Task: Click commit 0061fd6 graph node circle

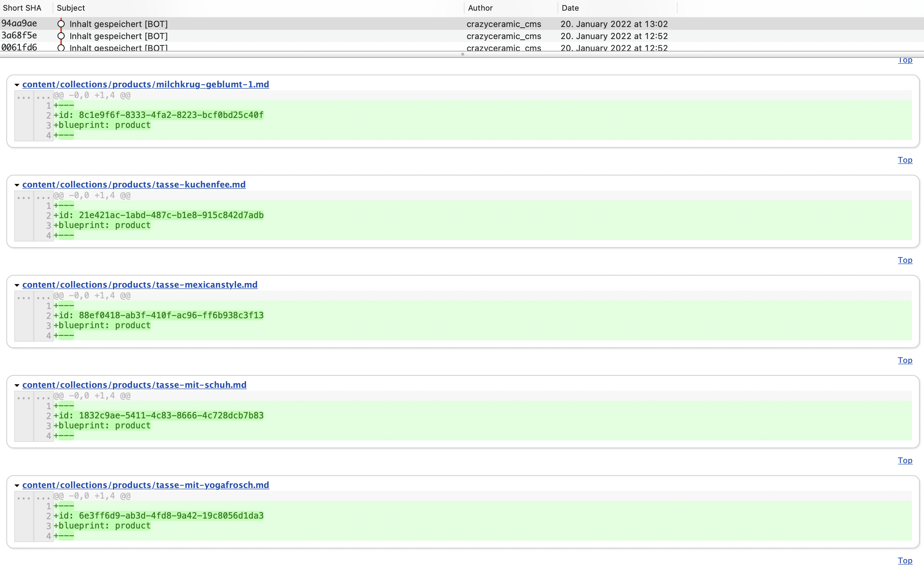Action: coord(61,48)
